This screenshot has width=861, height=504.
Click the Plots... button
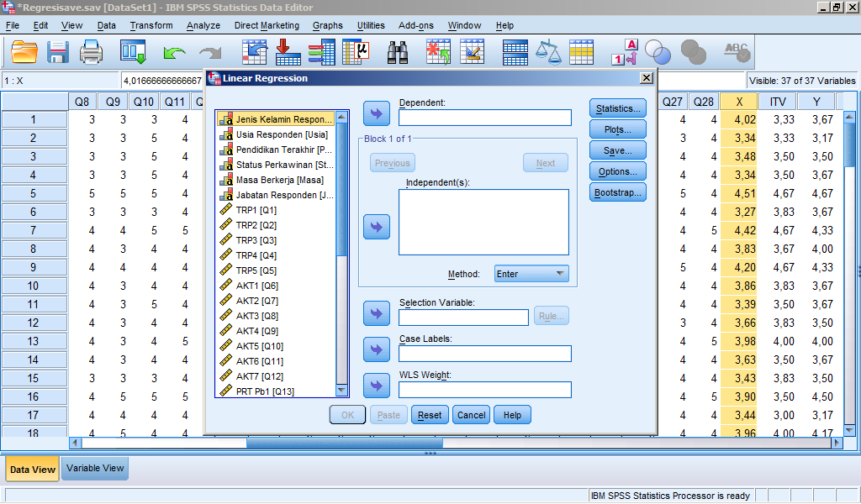click(618, 129)
